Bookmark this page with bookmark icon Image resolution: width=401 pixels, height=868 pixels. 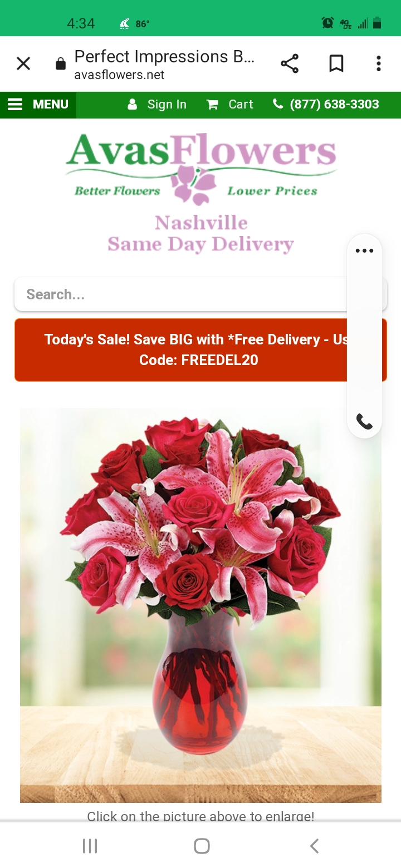tap(336, 63)
